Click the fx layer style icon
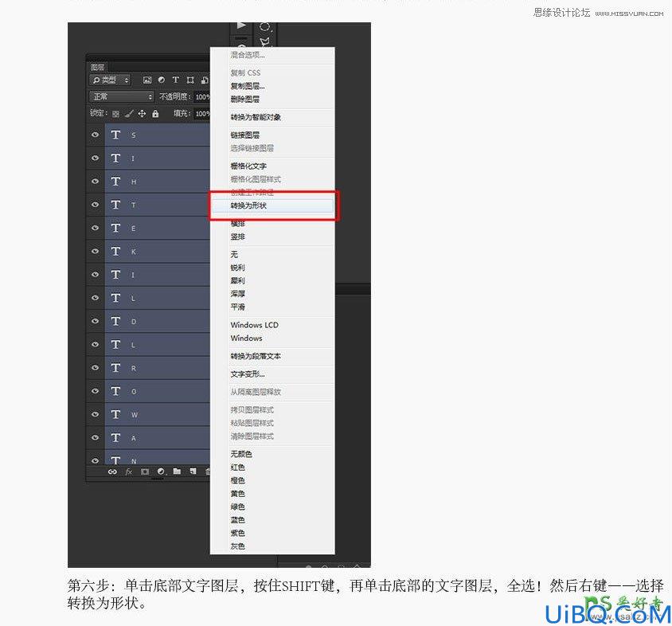 click(128, 471)
